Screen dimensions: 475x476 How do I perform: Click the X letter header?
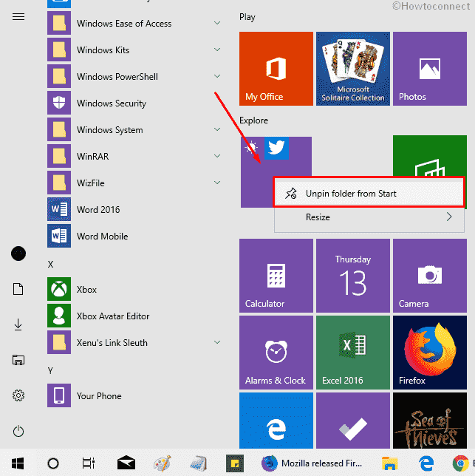[50, 265]
